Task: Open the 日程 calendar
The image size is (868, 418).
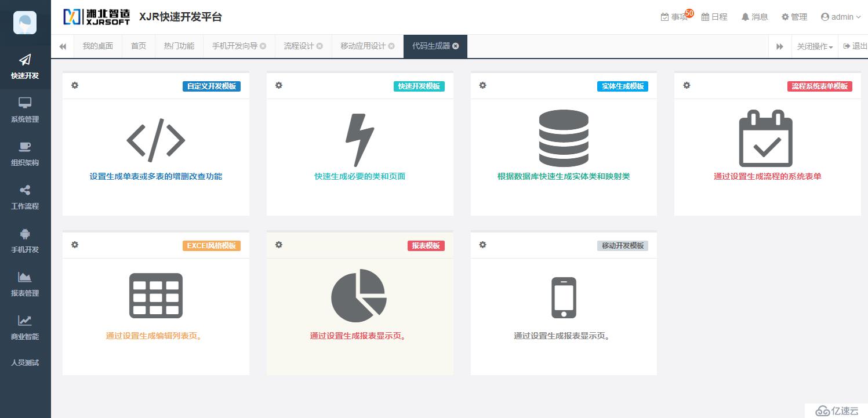Action: click(714, 17)
